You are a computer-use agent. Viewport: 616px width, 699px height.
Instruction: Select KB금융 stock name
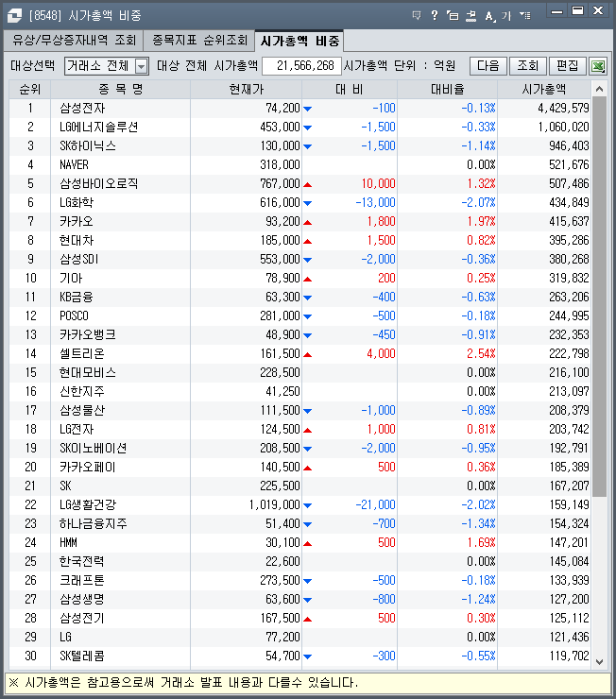[x=77, y=297]
